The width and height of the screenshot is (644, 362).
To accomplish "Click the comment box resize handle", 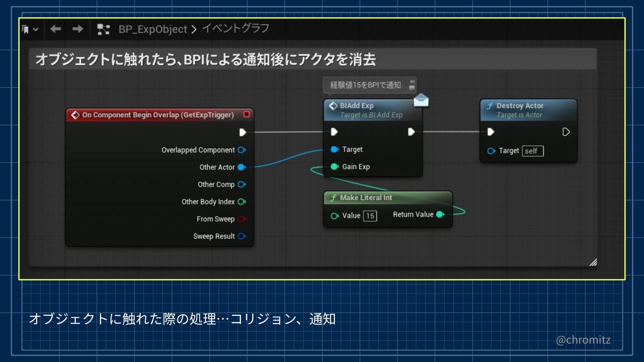I will [593, 262].
